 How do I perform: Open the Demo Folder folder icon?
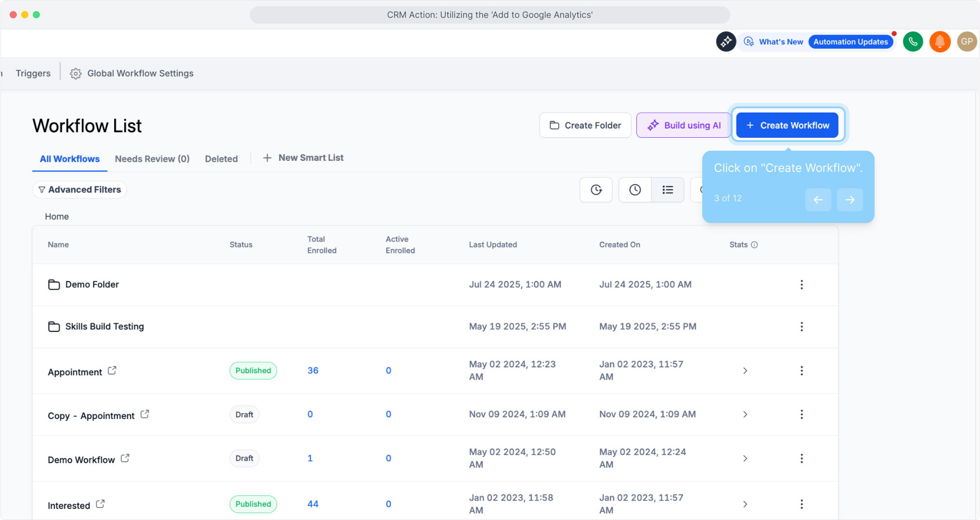(x=54, y=285)
